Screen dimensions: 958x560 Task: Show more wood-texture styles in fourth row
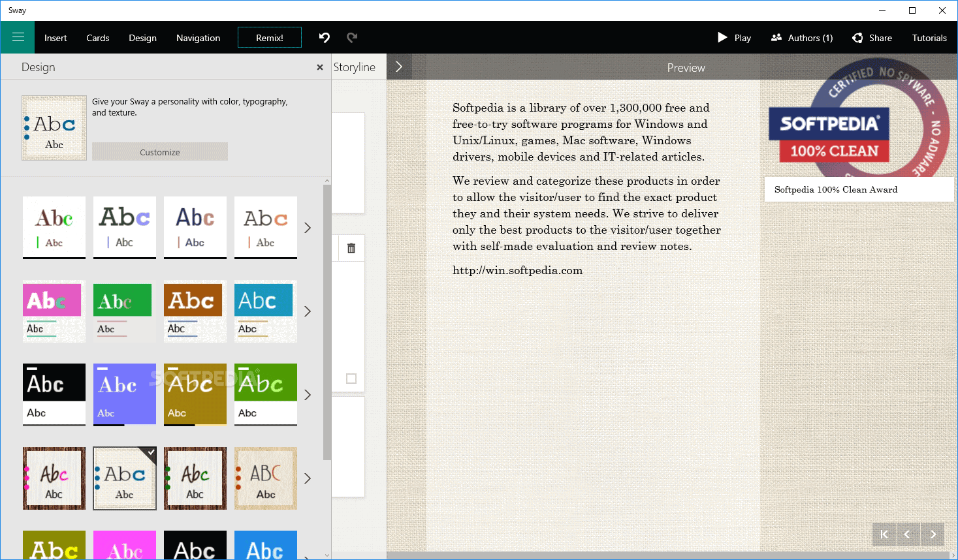coord(308,478)
